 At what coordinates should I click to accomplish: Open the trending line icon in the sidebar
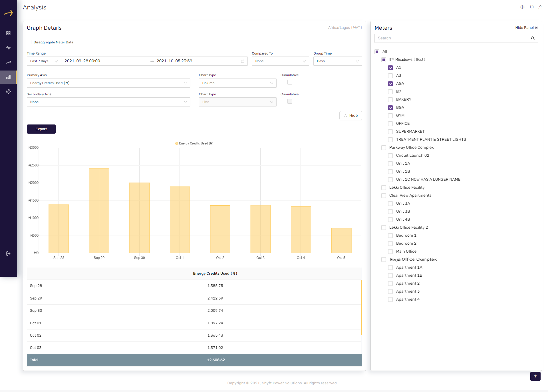[8, 62]
